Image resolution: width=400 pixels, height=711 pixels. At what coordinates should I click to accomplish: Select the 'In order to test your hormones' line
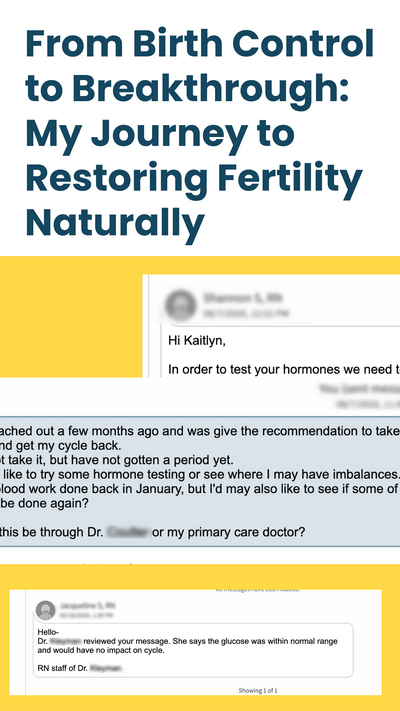[x=284, y=370]
